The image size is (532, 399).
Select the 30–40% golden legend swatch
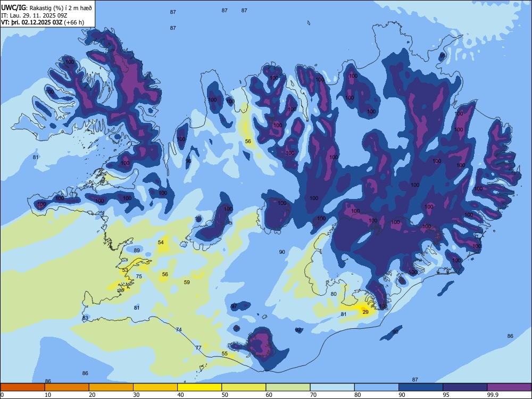pos(155,387)
